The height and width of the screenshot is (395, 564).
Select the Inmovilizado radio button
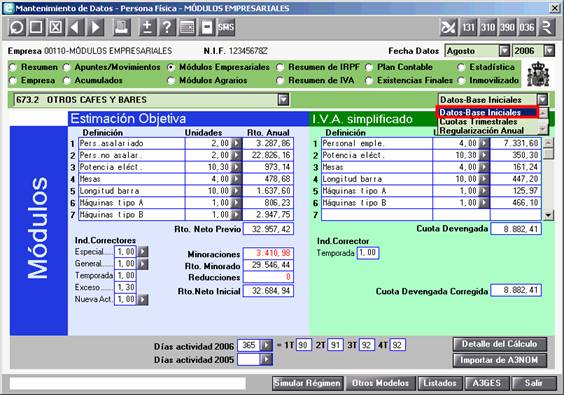tap(461, 81)
